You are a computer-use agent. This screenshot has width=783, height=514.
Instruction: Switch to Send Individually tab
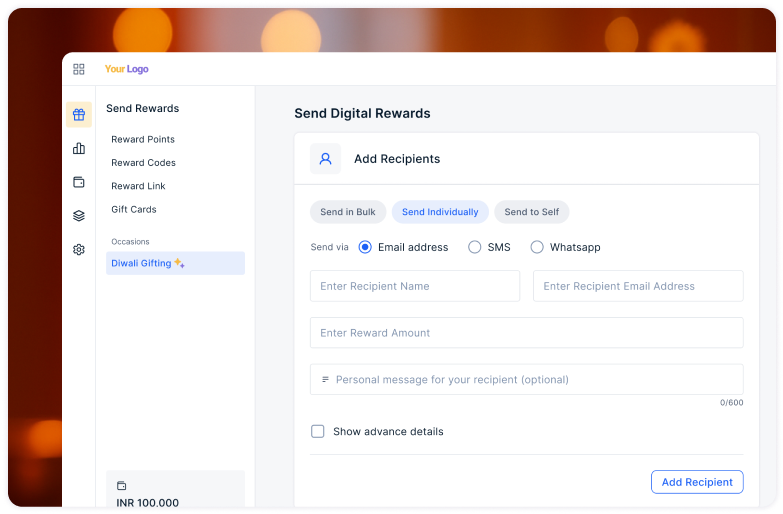(440, 212)
